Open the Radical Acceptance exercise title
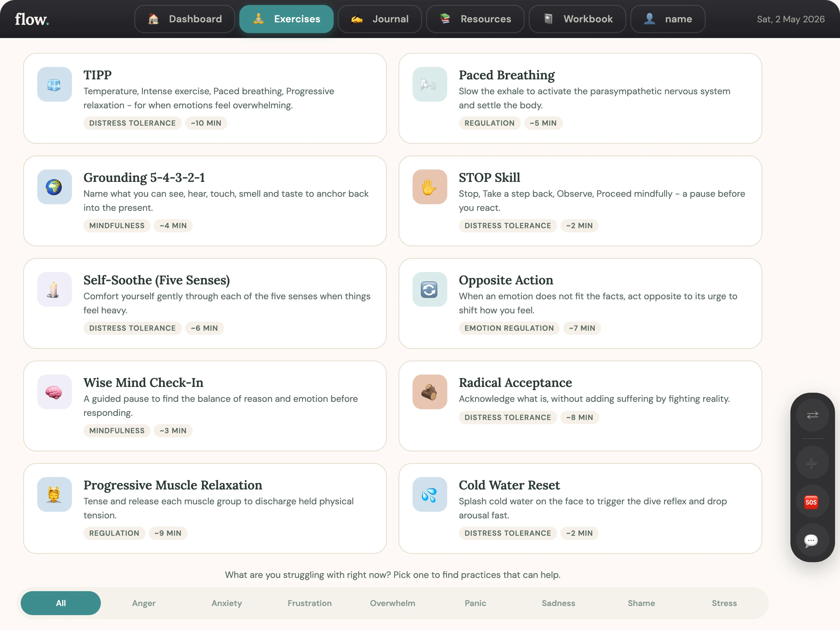 (x=515, y=383)
